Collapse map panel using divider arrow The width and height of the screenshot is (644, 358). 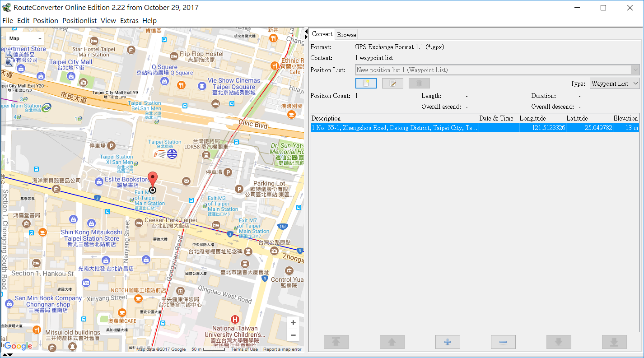(x=307, y=31)
